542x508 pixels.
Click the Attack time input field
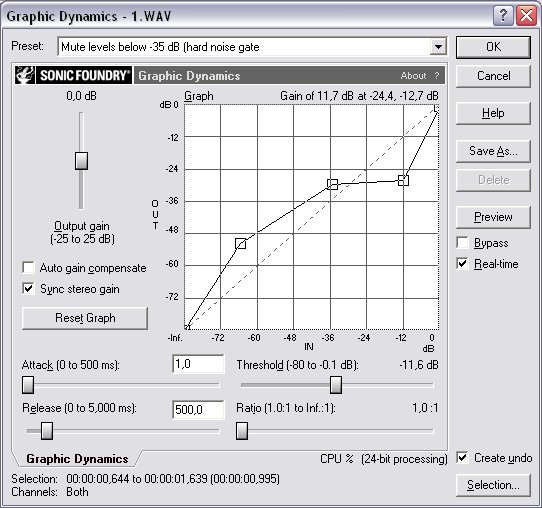coord(198,364)
